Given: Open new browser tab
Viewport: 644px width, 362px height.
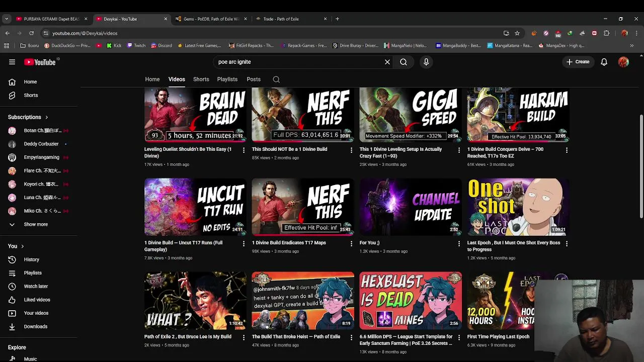Looking at the screenshot, I should click(x=337, y=19).
